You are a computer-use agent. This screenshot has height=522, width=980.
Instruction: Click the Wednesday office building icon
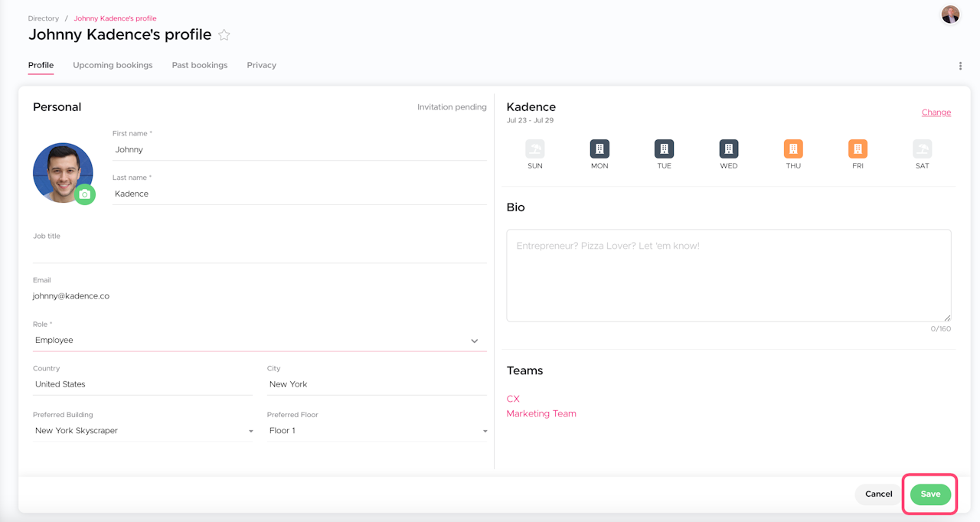tap(729, 148)
